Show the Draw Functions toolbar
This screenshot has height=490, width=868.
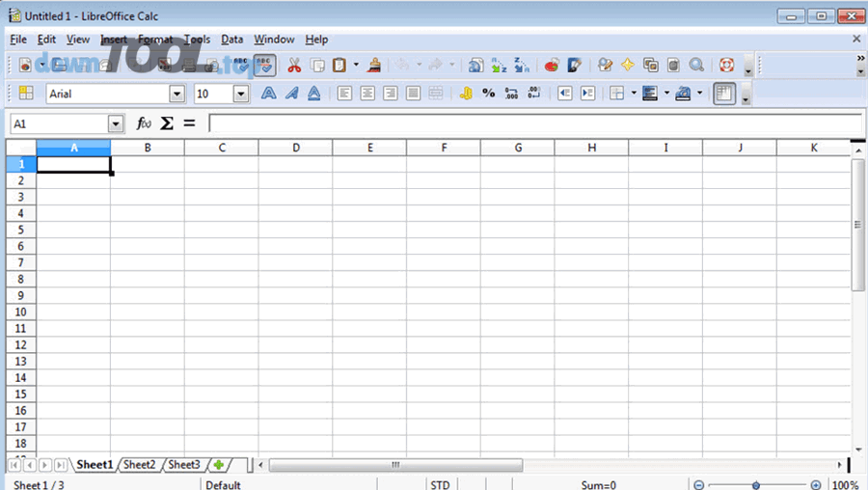pos(575,66)
